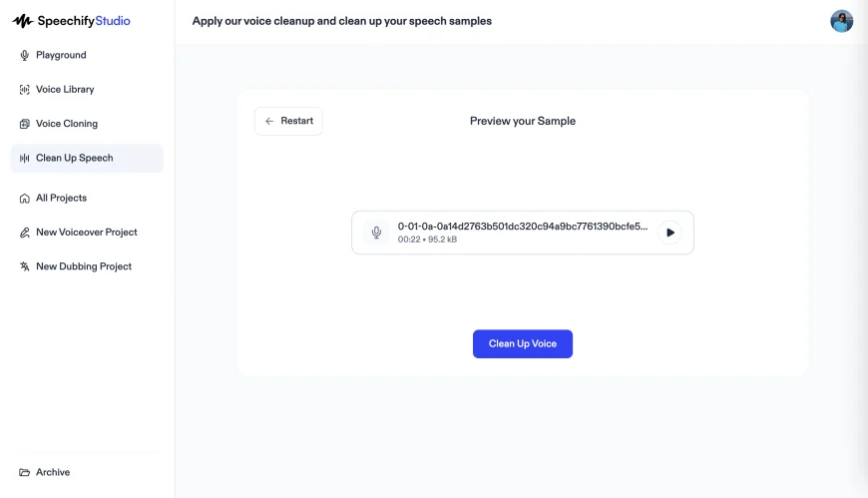Click the Voice Library icon in sidebar
This screenshot has height=498, width=868.
click(25, 90)
